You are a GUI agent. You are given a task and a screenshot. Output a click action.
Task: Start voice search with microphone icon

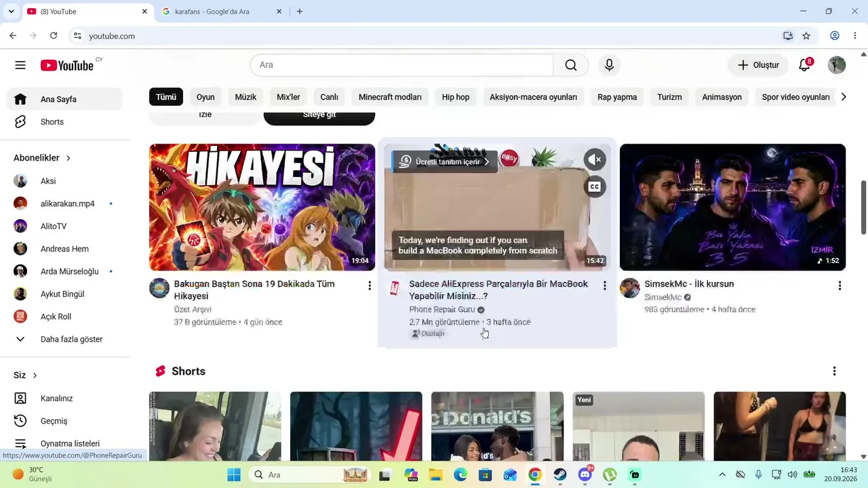[x=609, y=65]
